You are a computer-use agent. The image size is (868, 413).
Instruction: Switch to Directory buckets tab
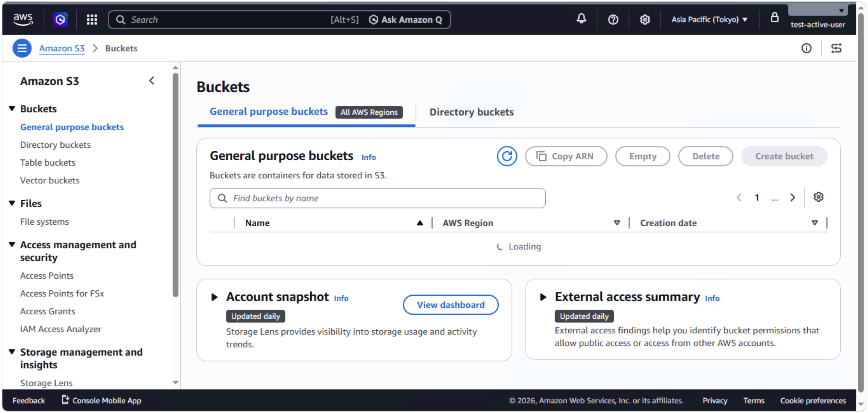(x=471, y=112)
